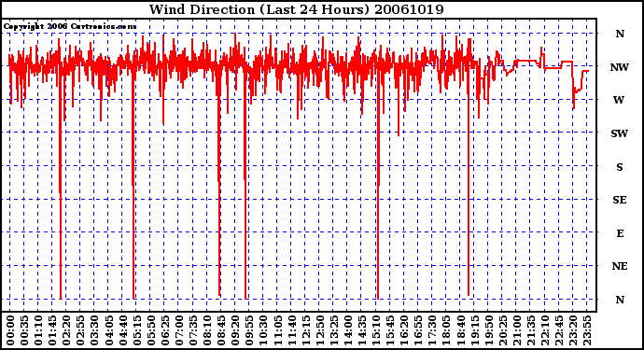Select the "18:40" time axis label
Image resolution: width=644 pixels, height=350 pixels.
point(460,330)
